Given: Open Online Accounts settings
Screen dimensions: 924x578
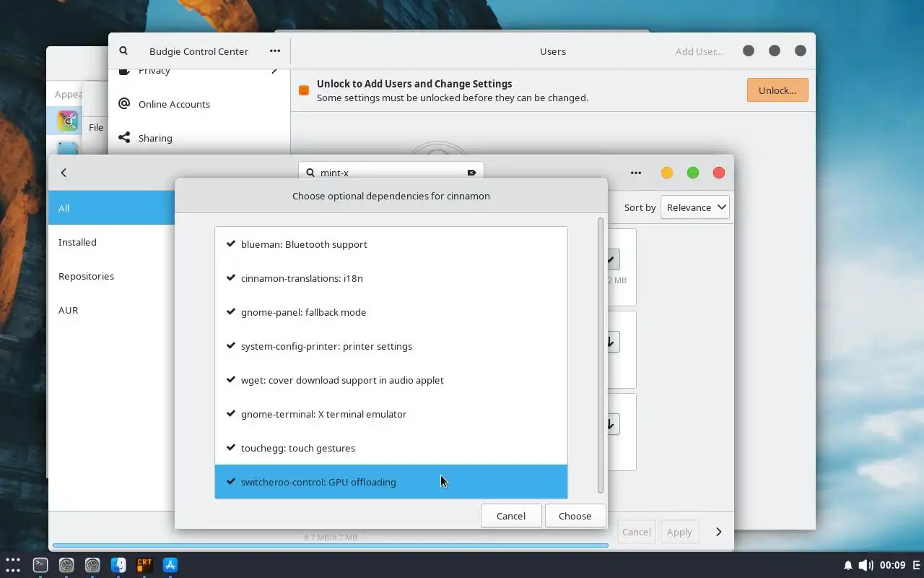Looking at the screenshot, I should click(199, 104).
